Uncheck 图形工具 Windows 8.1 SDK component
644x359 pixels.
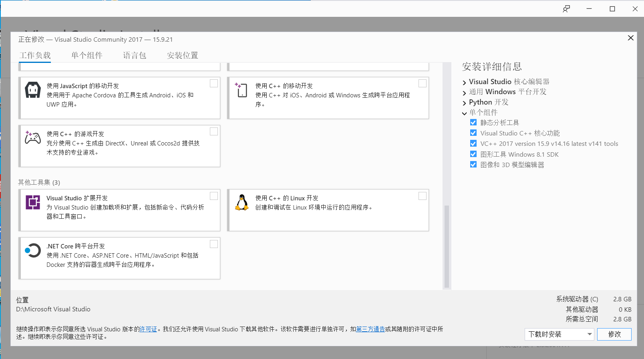473,154
